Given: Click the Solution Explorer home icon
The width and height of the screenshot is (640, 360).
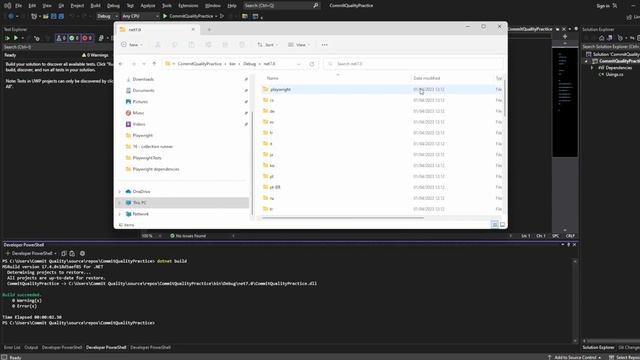Looking at the screenshot, I should point(601,38).
